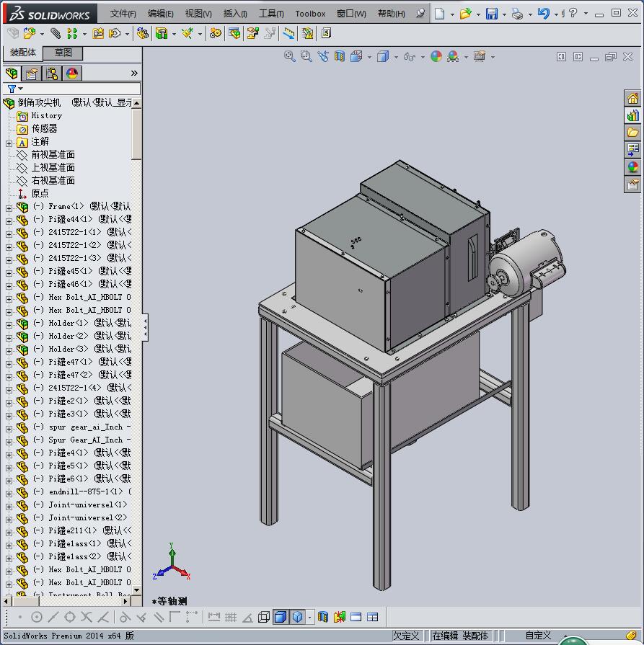The image size is (644, 645).
Task: Open the filter dropdown arrow
Action: point(21,89)
